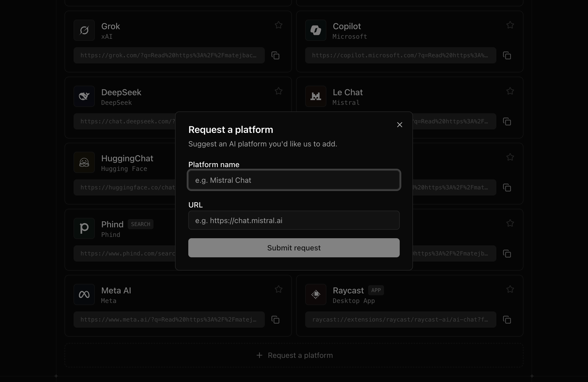Image resolution: width=588 pixels, height=382 pixels.
Task: Open the Request a platform form at bottom
Action: coord(295,355)
